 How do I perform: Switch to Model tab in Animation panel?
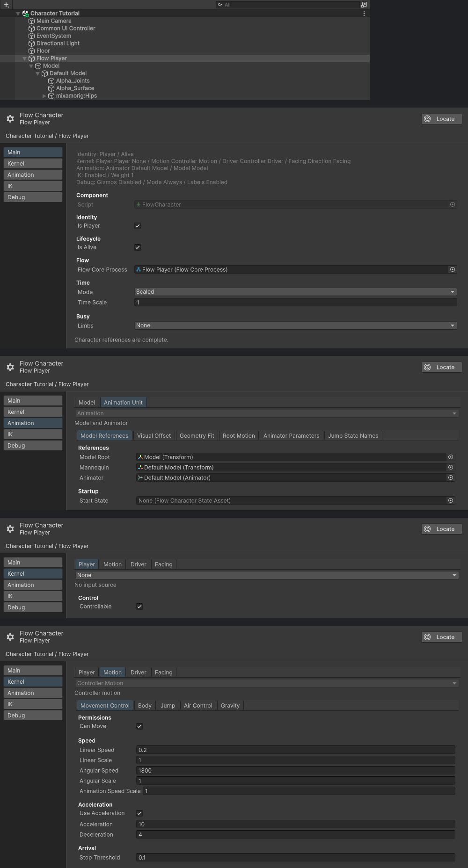pos(87,403)
